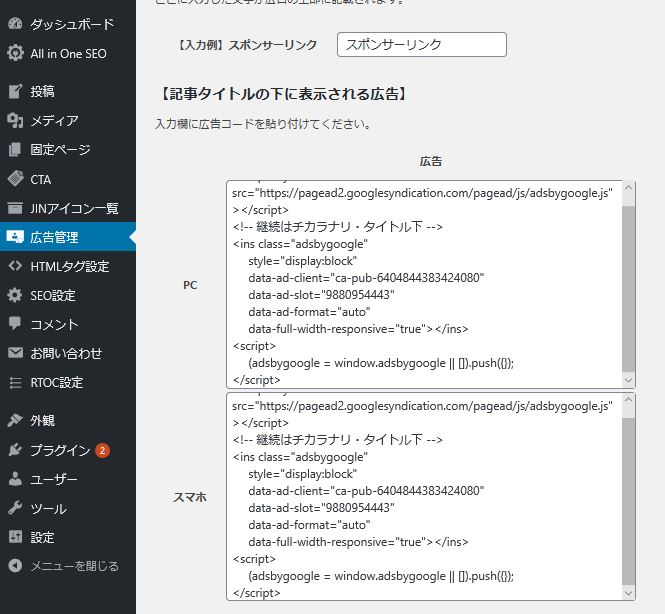The height and width of the screenshot is (614, 665).
Task: Click the media icon beside メディア
Action: point(15,120)
